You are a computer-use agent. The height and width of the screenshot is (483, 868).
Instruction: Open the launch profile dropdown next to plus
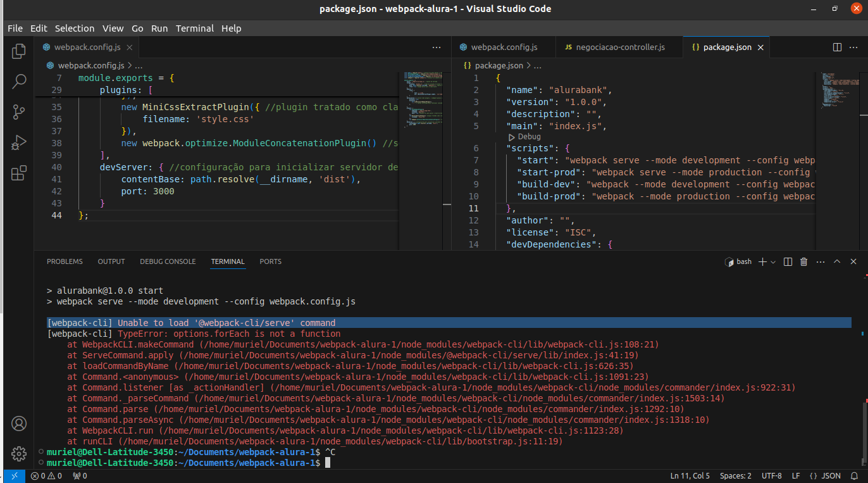click(x=773, y=262)
